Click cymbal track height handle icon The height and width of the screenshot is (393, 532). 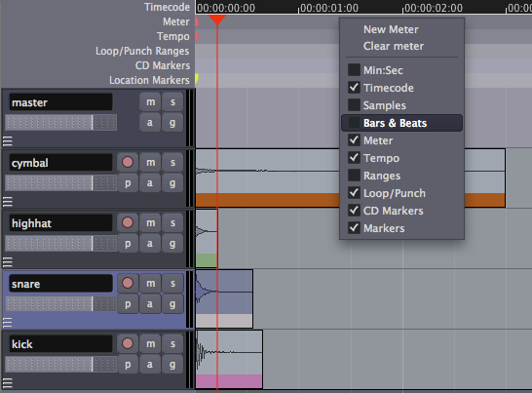tap(8, 202)
